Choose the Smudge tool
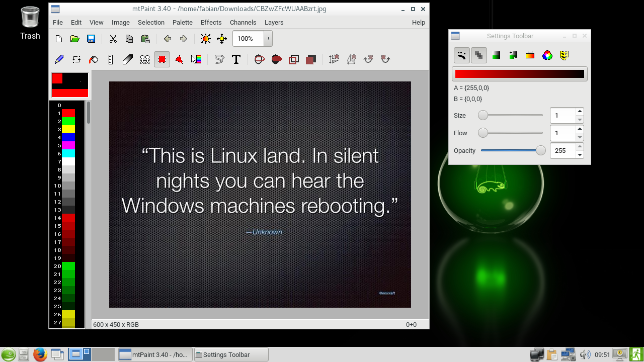The height and width of the screenshot is (362, 644). pos(128,59)
